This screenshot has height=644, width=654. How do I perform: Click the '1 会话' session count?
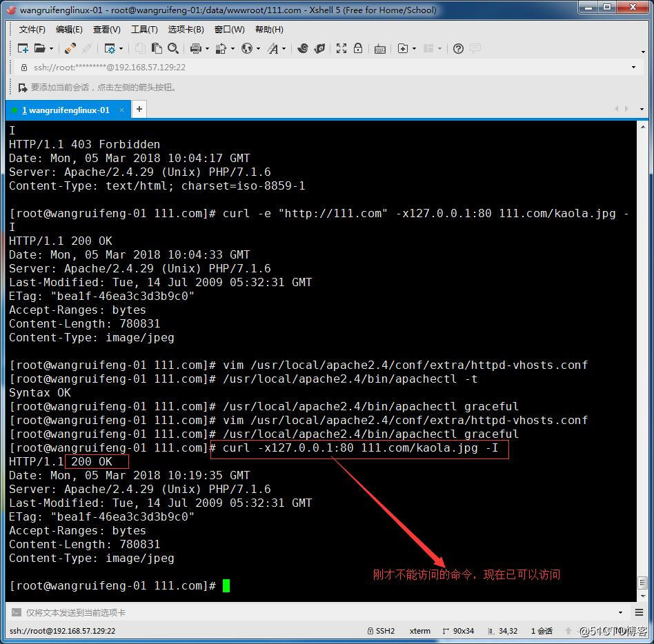tap(542, 631)
